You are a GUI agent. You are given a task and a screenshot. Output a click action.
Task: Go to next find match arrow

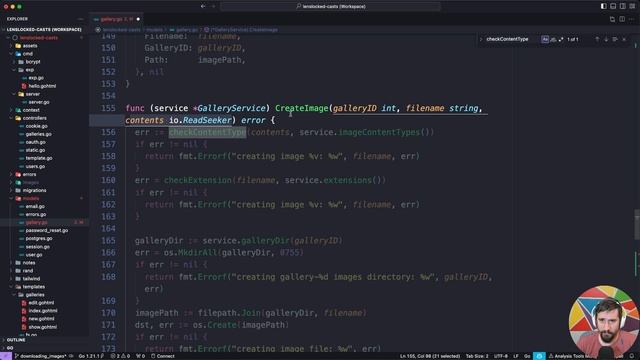pos(606,39)
